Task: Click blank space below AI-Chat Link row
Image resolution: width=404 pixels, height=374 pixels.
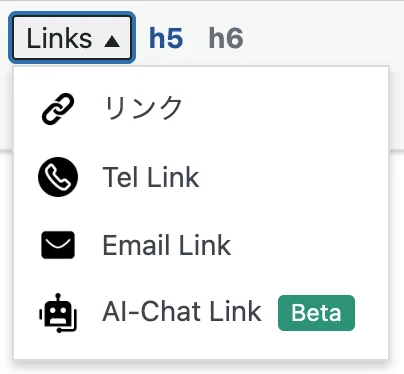Action: point(201,353)
